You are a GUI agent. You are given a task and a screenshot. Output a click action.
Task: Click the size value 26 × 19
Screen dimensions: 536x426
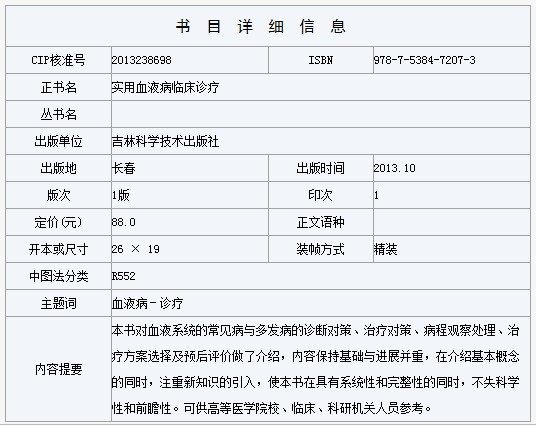135,249
